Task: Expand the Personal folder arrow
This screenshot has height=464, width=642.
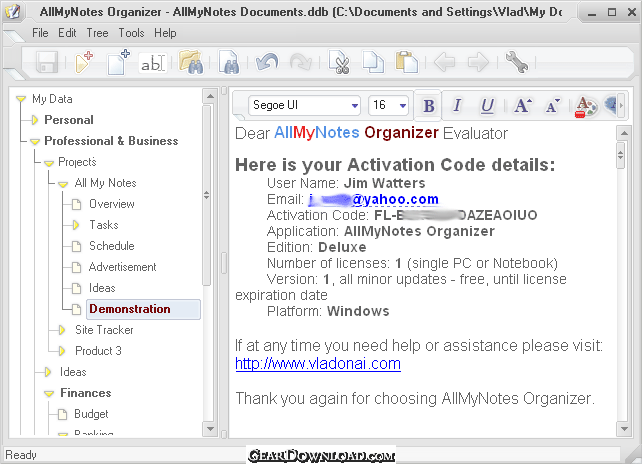Action: tap(35, 120)
